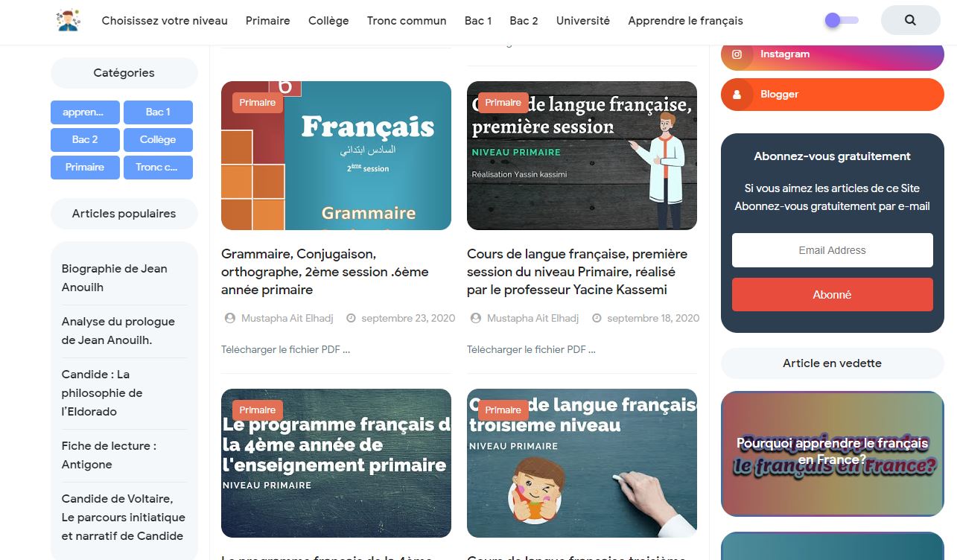Click the Email Address input field
Viewport: 957px width, 560px height.
click(x=832, y=250)
